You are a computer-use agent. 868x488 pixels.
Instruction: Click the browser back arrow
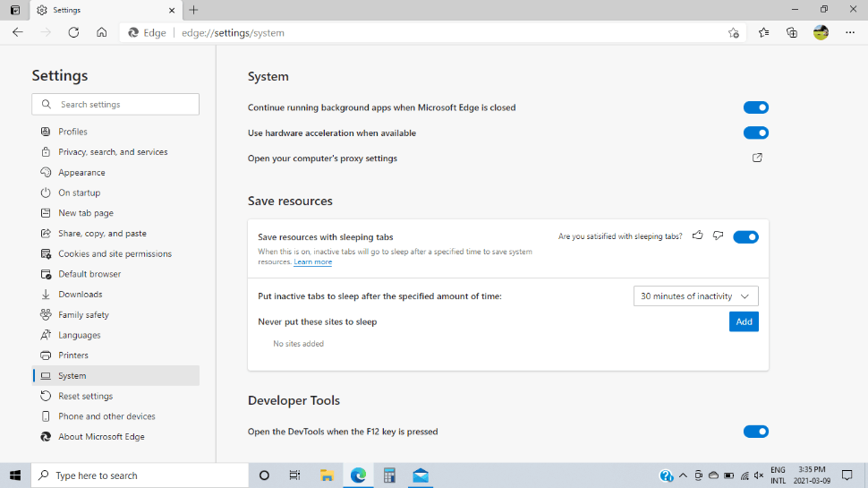(18, 32)
